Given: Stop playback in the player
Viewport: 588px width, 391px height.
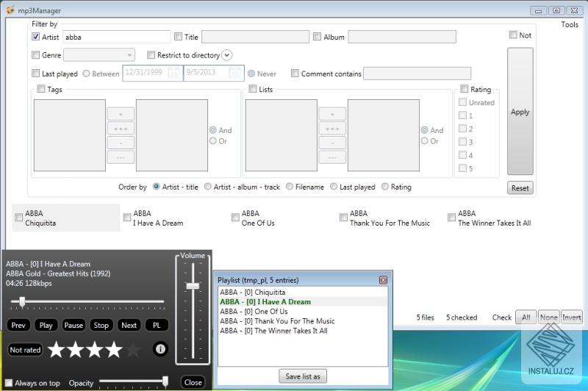Looking at the screenshot, I should [x=101, y=325].
